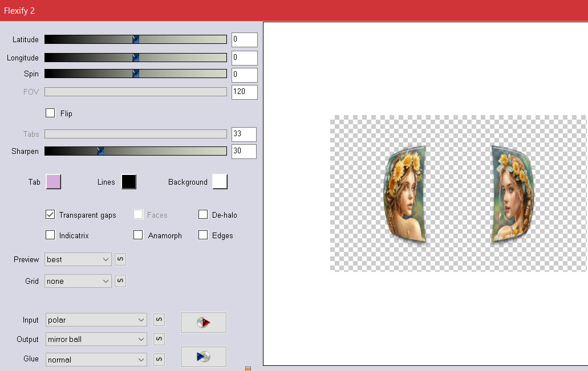
Task: Click the S button beside Grid dropdown
Action: (120, 281)
